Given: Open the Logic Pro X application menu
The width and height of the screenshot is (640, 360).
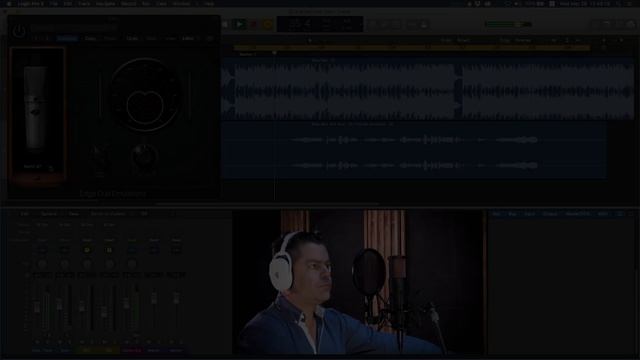Looking at the screenshot, I should pos(30,4).
